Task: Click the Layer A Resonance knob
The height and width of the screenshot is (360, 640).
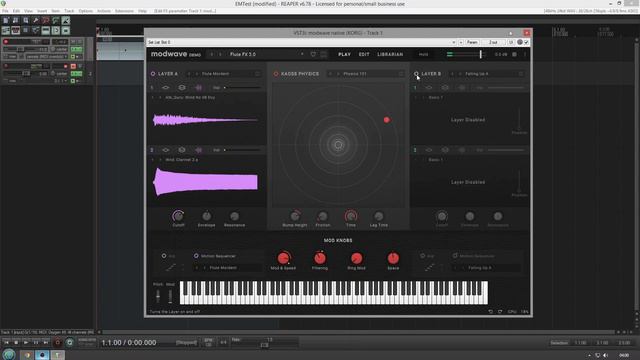Action: tap(234, 216)
